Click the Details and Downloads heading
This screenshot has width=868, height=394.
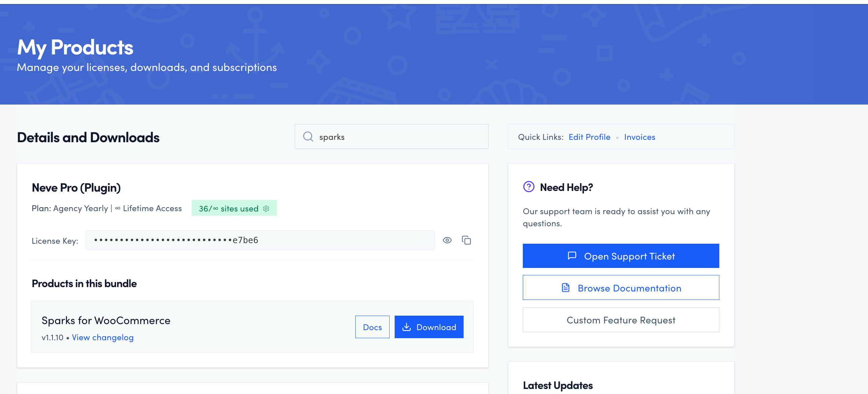click(x=88, y=137)
